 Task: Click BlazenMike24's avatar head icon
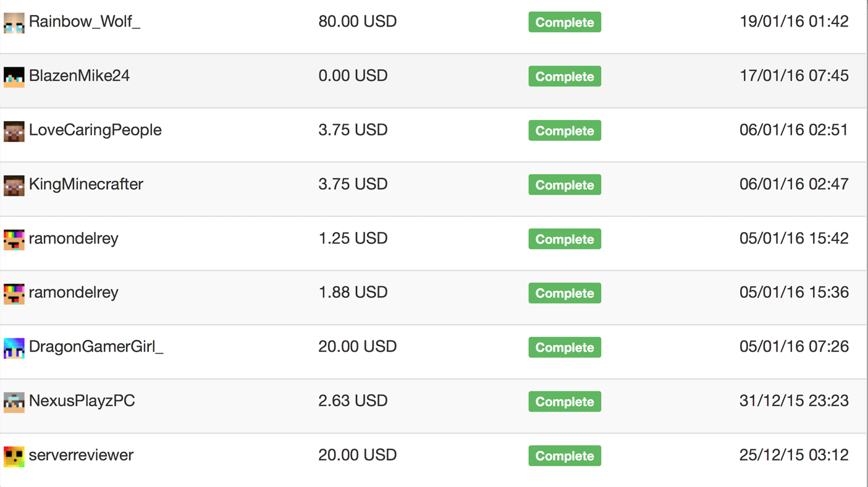click(x=14, y=77)
